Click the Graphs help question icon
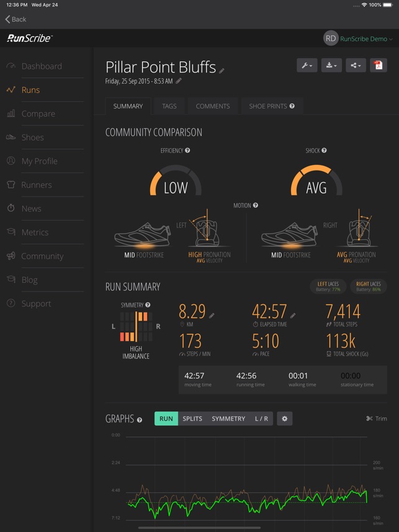Viewport: 399px width, 532px height. pyautogui.click(x=140, y=420)
